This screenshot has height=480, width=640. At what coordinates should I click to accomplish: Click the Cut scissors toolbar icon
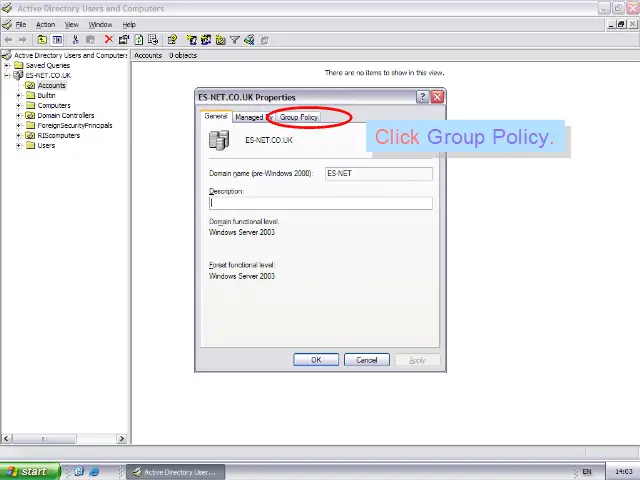point(75,40)
